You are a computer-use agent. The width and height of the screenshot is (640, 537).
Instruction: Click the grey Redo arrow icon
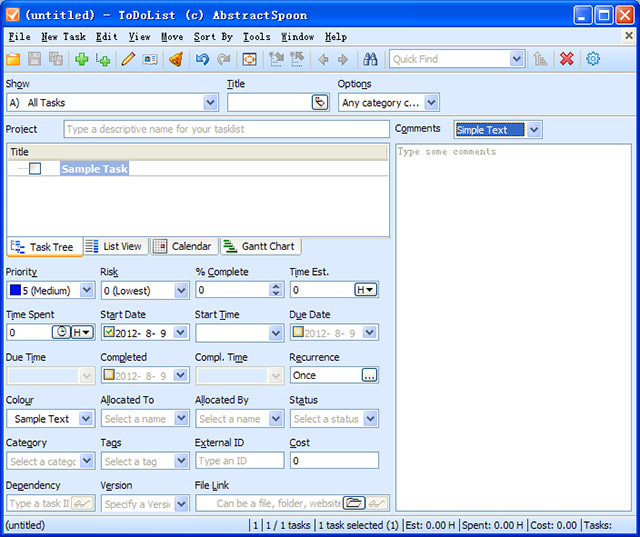pos(224,60)
